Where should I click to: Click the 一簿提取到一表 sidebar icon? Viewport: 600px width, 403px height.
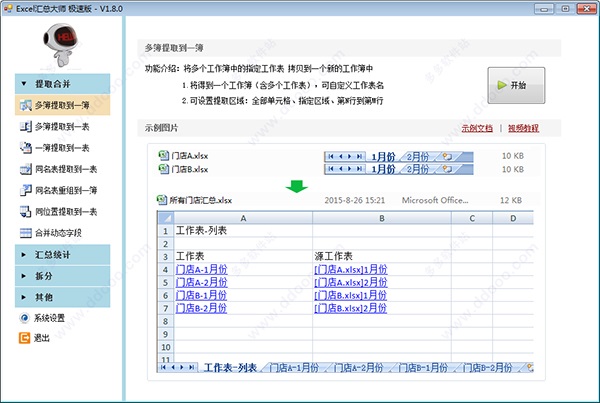26,148
